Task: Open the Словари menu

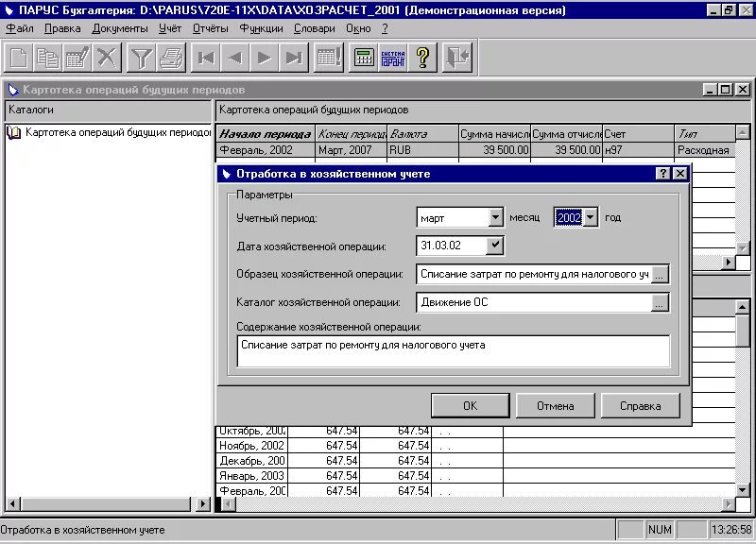Action: (315, 28)
